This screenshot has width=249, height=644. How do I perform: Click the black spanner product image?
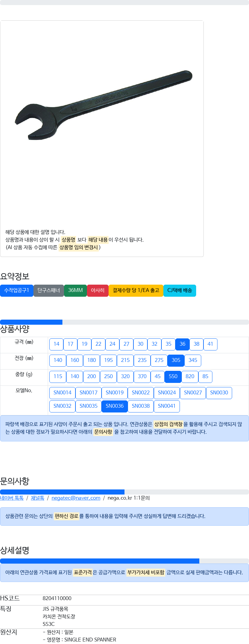[103, 105]
